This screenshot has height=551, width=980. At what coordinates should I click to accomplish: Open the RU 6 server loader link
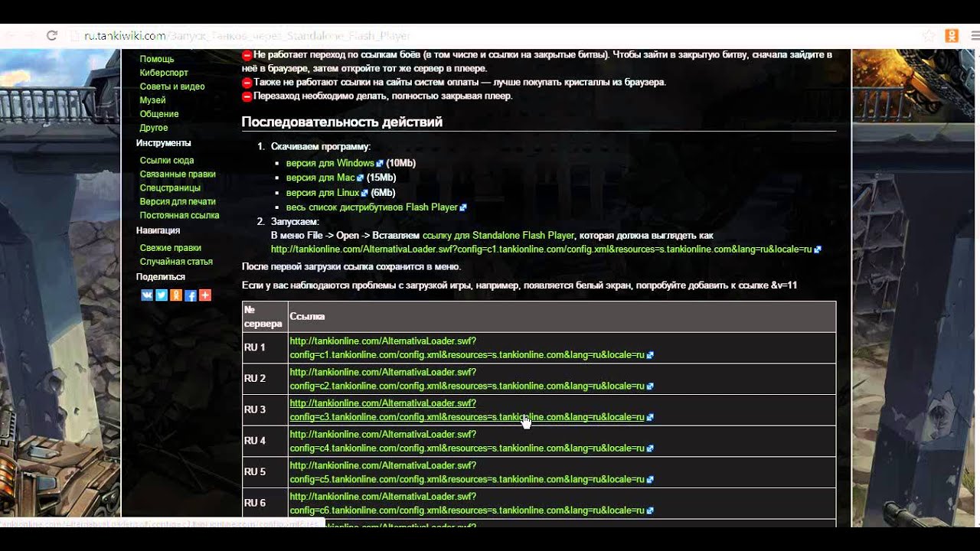[x=467, y=504]
